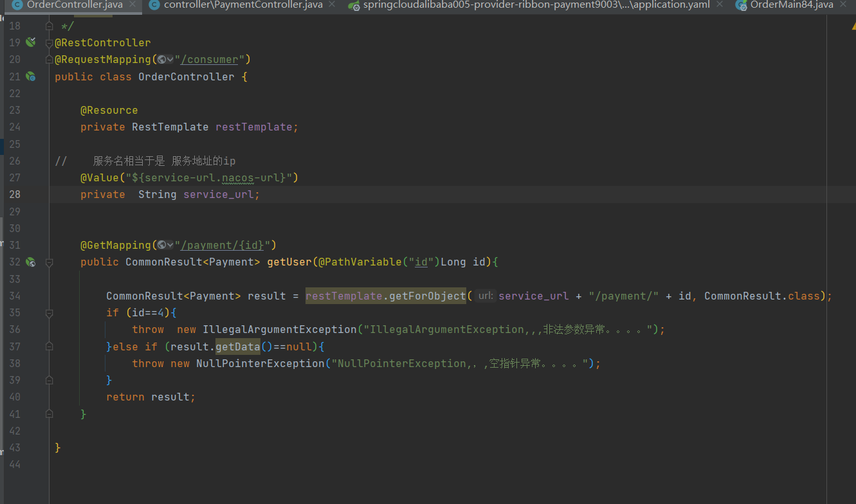Screen dimensions: 856x504
Task: Click the inspection warning triangle in editor corner
Action: (x=853, y=26)
